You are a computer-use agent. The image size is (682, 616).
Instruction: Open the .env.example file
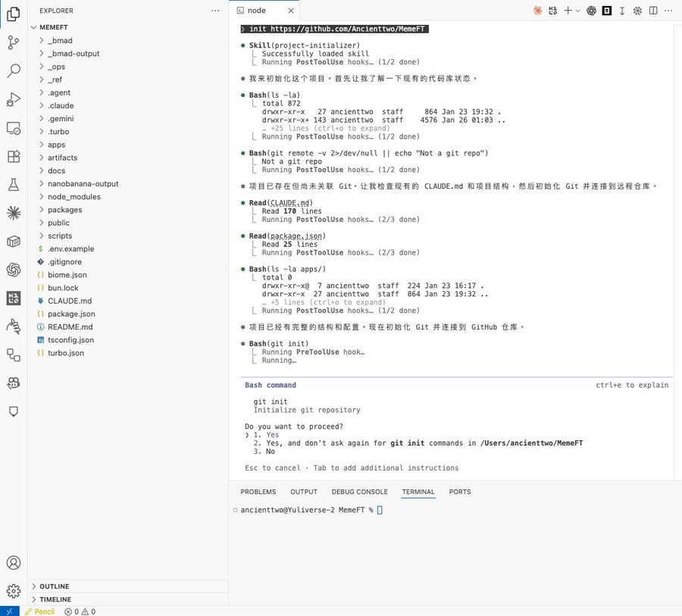click(x=128, y=249)
